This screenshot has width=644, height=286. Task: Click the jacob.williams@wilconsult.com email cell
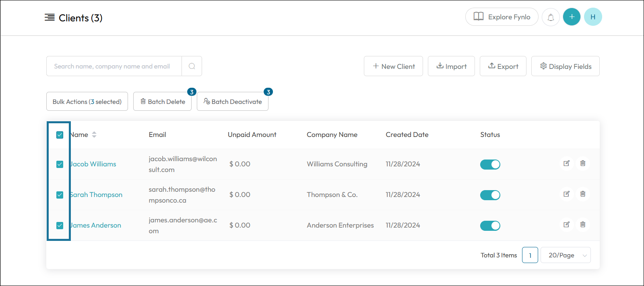point(183,164)
